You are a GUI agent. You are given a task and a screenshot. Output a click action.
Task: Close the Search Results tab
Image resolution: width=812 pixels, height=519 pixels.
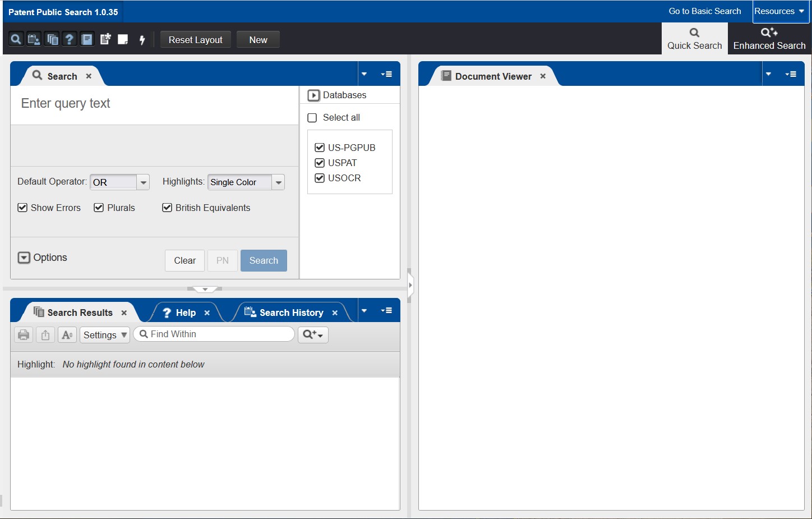(124, 313)
